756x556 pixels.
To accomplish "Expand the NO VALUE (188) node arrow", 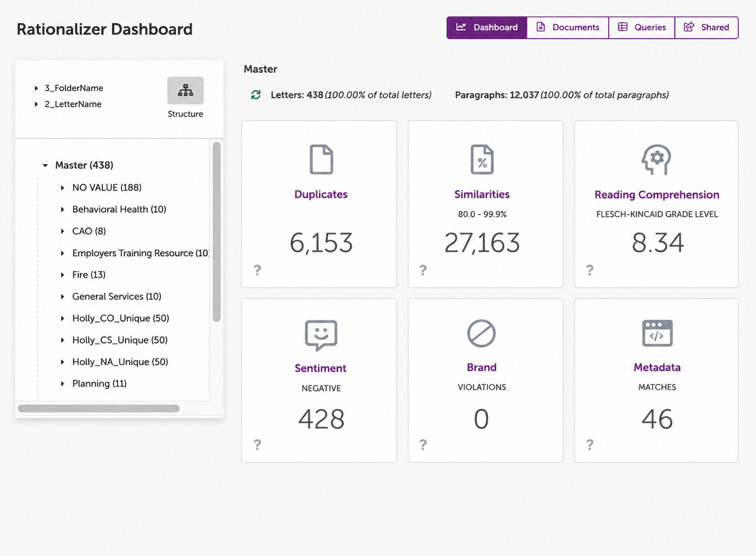I will pos(63,188).
